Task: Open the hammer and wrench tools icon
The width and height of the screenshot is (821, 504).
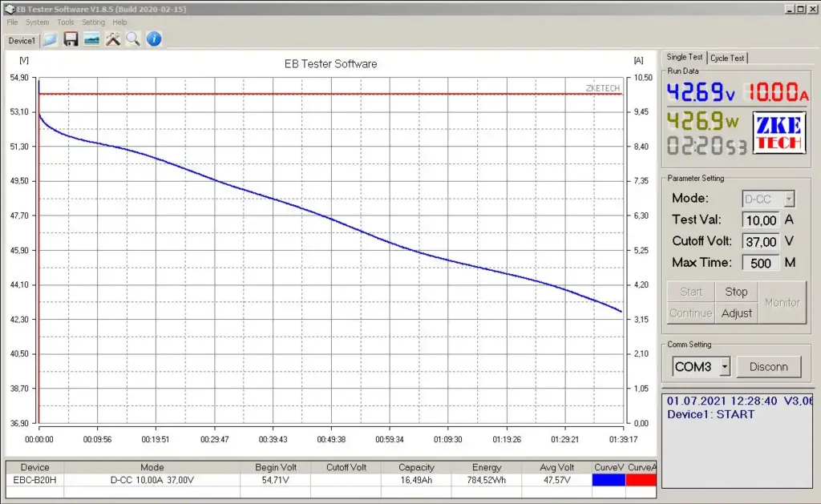Action: point(112,39)
